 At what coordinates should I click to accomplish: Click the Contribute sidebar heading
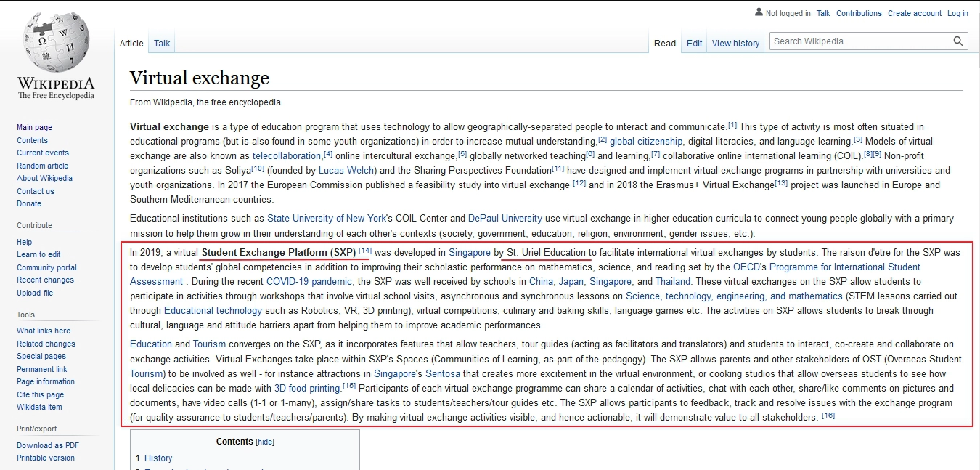pyautogui.click(x=35, y=226)
